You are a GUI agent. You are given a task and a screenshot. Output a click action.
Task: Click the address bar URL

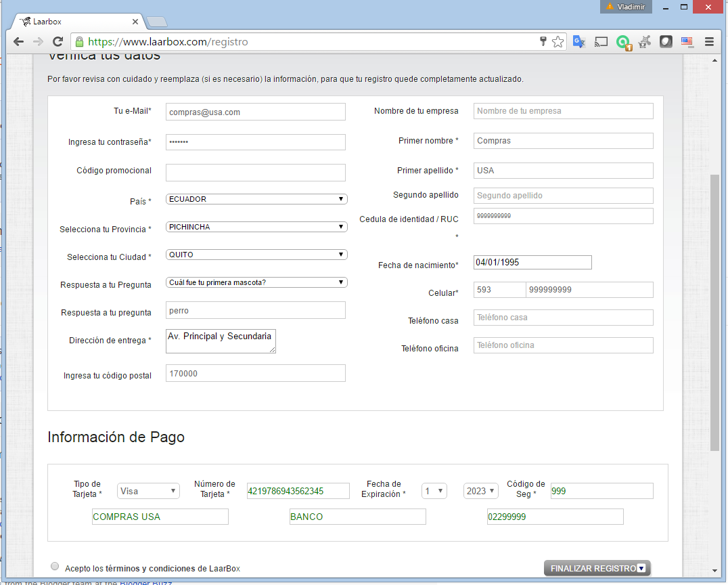(x=168, y=42)
